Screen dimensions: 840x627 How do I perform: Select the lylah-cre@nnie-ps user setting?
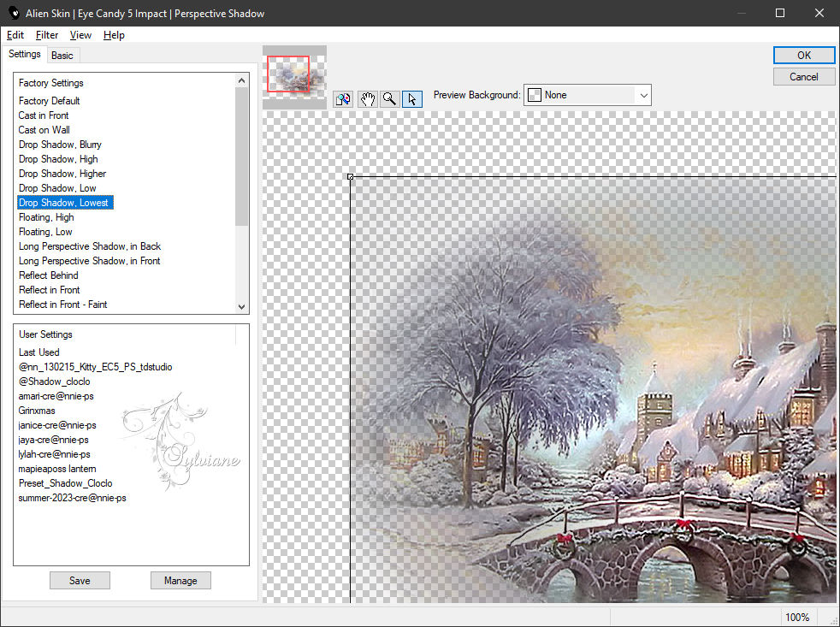(x=55, y=454)
